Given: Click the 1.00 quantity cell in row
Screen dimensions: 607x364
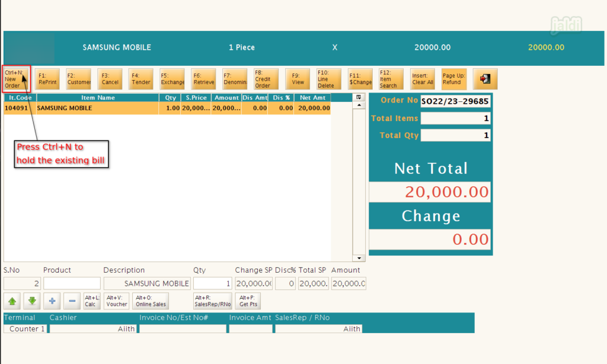Looking at the screenshot, I should click(170, 108).
